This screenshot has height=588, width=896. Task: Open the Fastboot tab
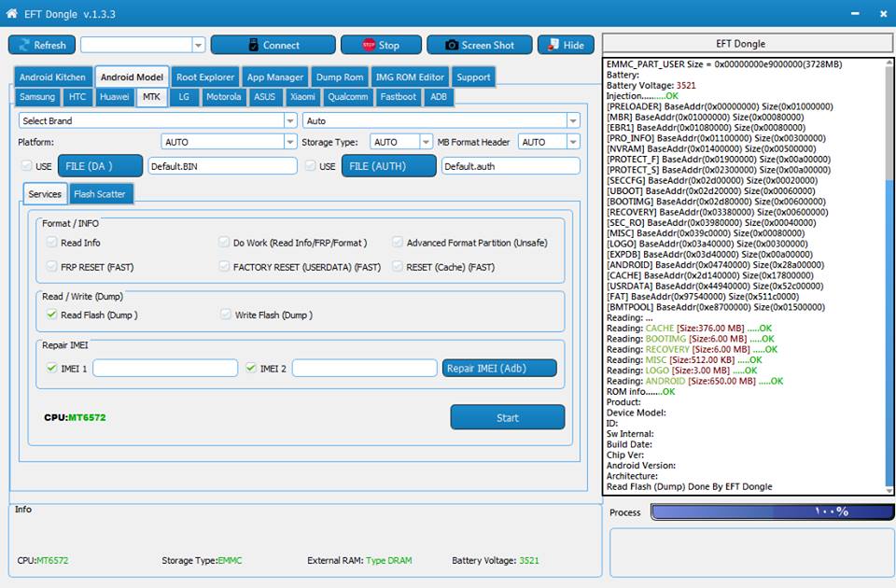point(399,97)
